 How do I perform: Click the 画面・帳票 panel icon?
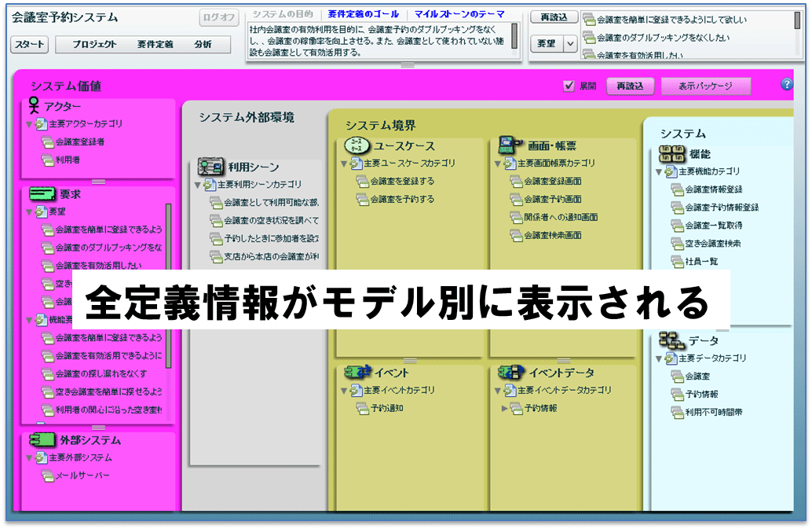(510, 145)
